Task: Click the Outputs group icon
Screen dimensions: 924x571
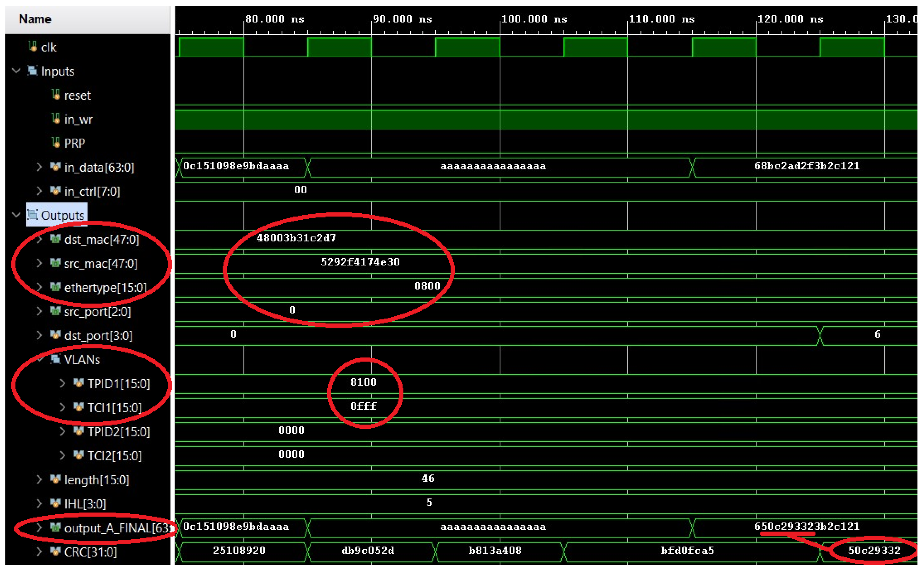Action: pyautogui.click(x=32, y=215)
